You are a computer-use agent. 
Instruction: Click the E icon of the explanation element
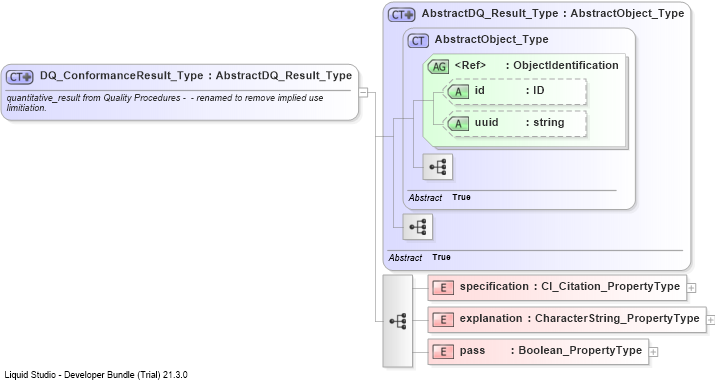(443, 320)
